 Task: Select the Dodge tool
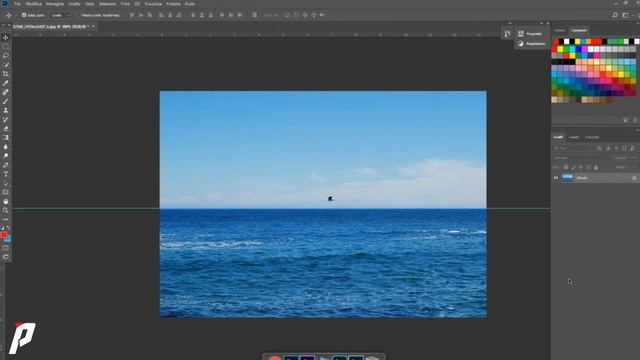tap(5, 156)
